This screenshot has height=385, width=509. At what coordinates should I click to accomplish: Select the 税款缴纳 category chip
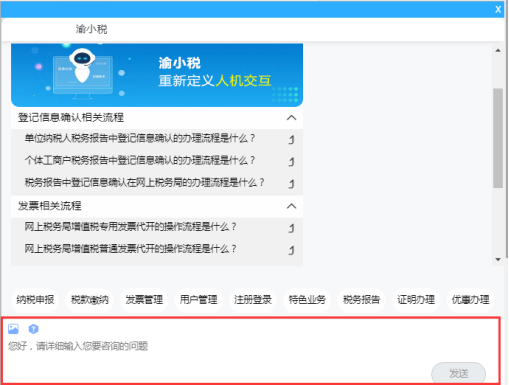point(90,300)
